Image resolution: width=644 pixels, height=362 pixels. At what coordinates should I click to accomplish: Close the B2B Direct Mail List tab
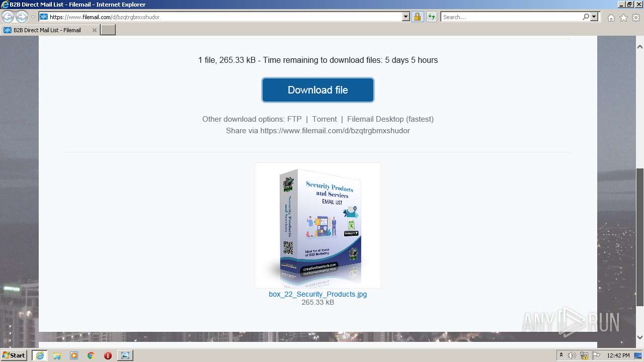[94, 30]
